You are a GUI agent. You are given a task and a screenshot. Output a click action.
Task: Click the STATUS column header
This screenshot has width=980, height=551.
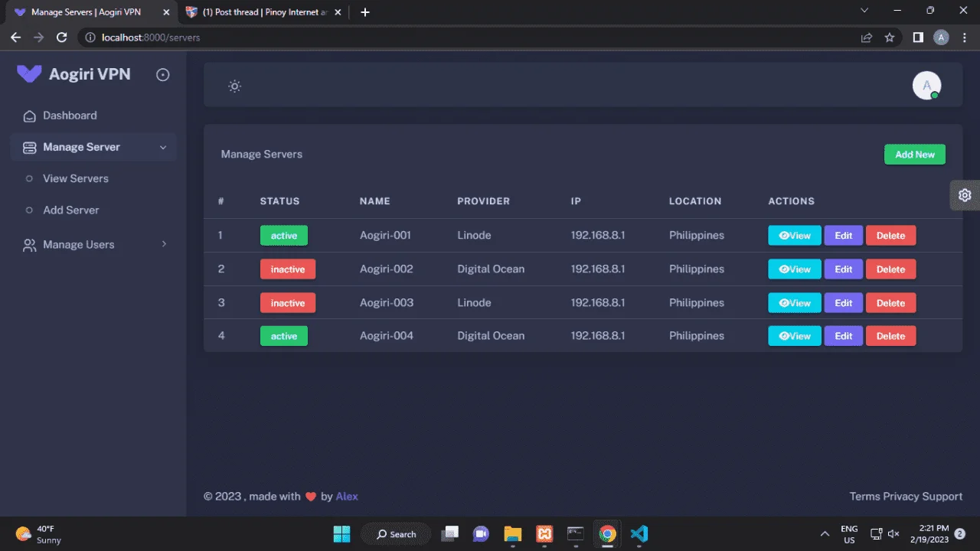pyautogui.click(x=280, y=201)
